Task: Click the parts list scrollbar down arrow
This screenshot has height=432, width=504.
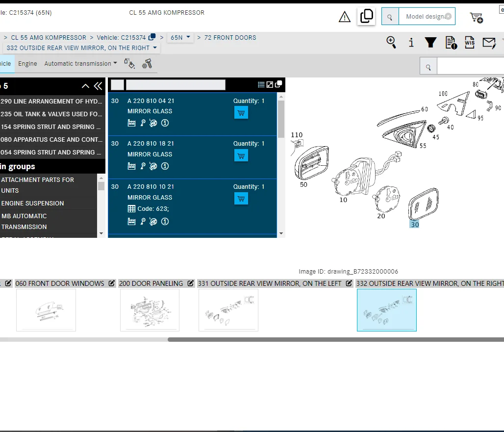Action: (x=281, y=233)
